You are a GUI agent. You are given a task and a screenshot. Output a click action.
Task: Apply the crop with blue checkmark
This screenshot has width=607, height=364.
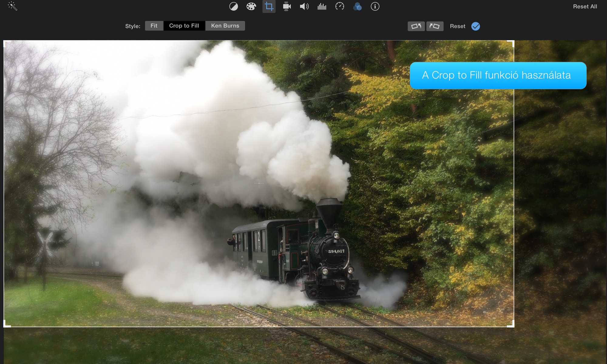(x=476, y=26)
